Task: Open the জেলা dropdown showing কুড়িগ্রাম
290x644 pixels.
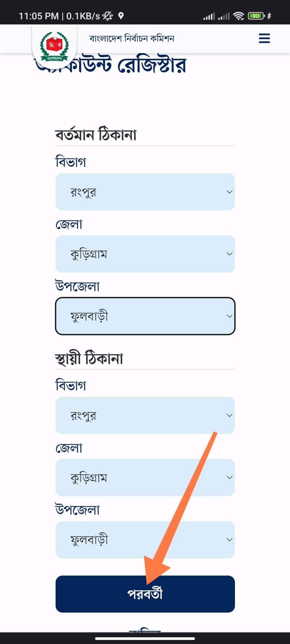Action: 145,253
